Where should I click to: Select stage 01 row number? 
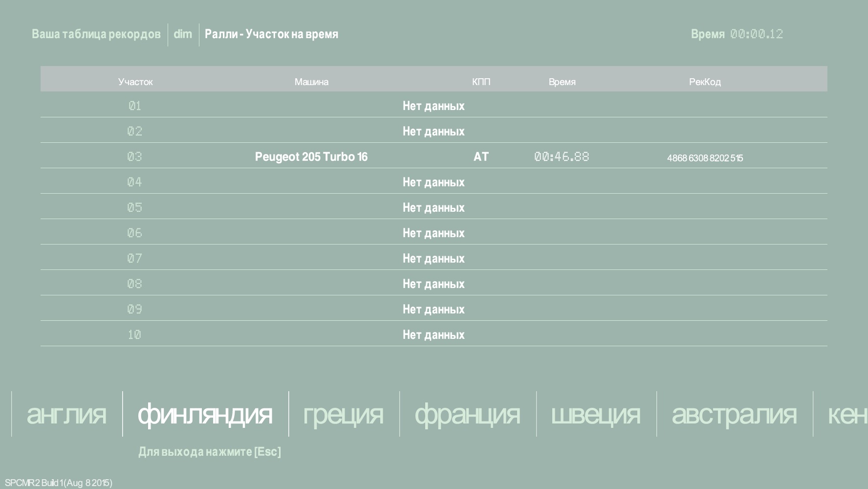pyautogui.click(x=135, y=106)
